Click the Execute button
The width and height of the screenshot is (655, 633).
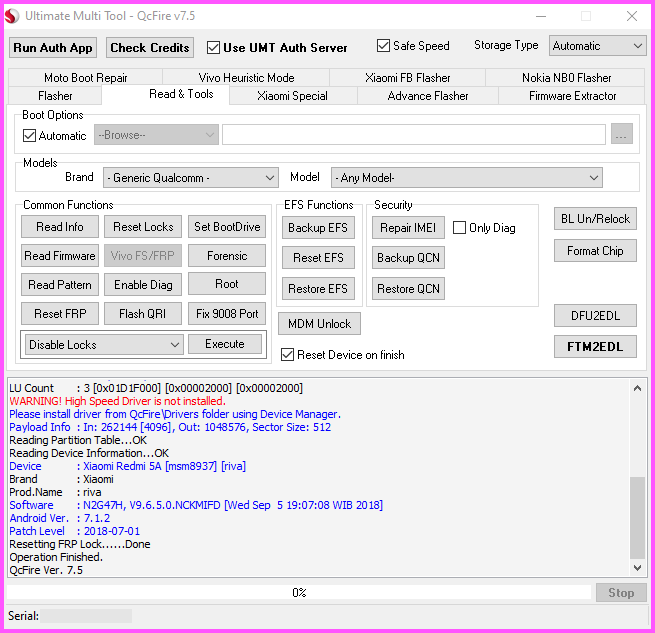point(225,344)
